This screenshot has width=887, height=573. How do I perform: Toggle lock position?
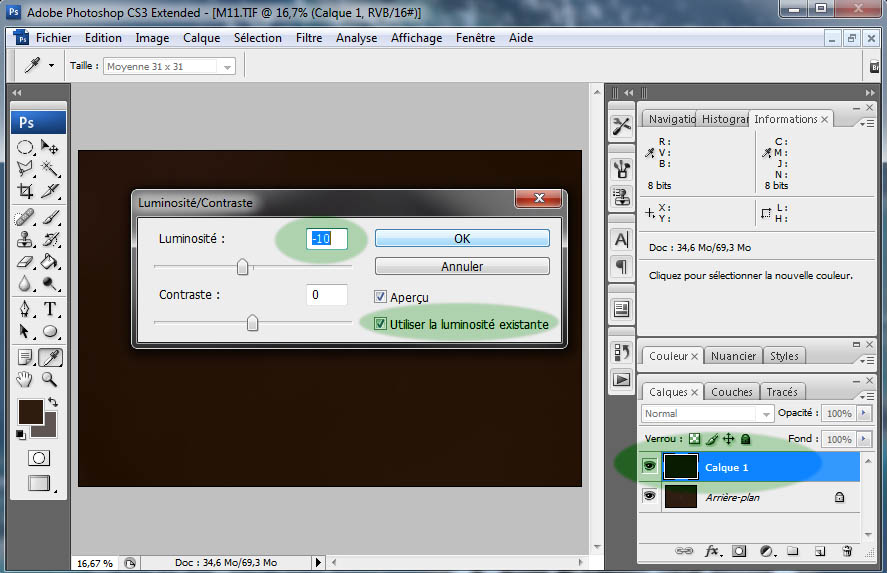729,438
